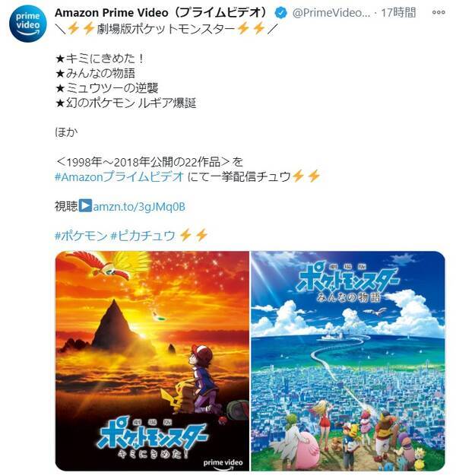Click the Amazon Prime Video account name
The height and width of the screenshot is (476, 456).
(x=162, y=13)
